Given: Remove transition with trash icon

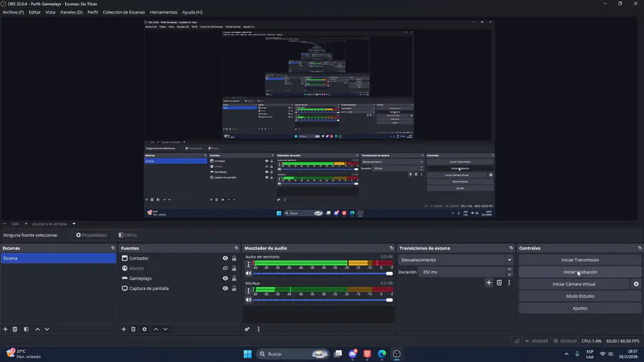Looking at the screenshot, I should pyautogui.click(x=499, y=283).
